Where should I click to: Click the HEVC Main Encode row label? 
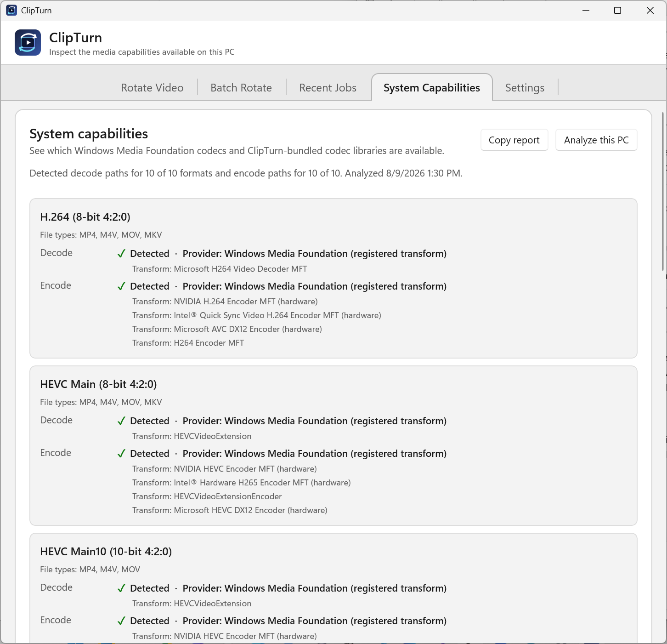(x=56, y=453)
